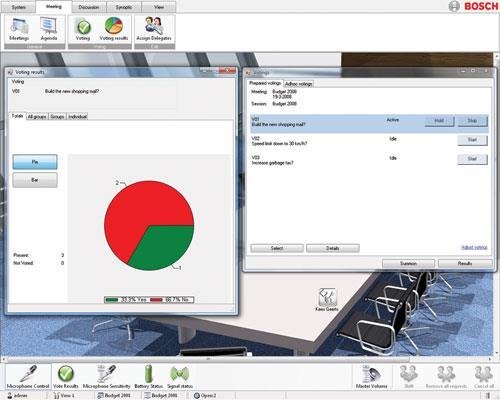The height and width of the screenshot is (400, 500).
Task: Switch to Totals tab in Voting results
Action: pos(17,116)
